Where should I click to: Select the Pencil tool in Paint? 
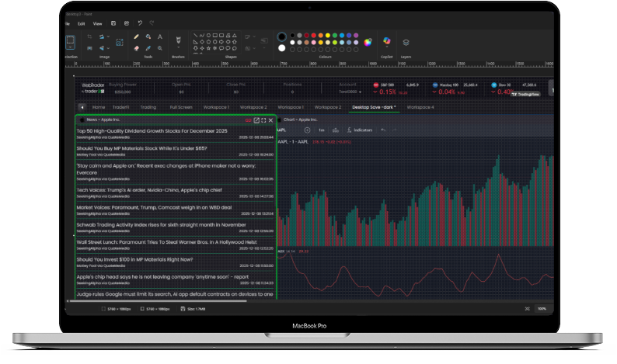[137, 36]
